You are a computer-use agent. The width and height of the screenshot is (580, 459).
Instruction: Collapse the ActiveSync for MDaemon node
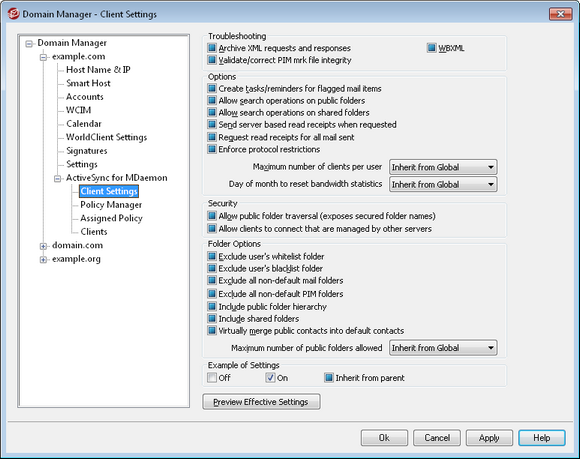(57, 179)
